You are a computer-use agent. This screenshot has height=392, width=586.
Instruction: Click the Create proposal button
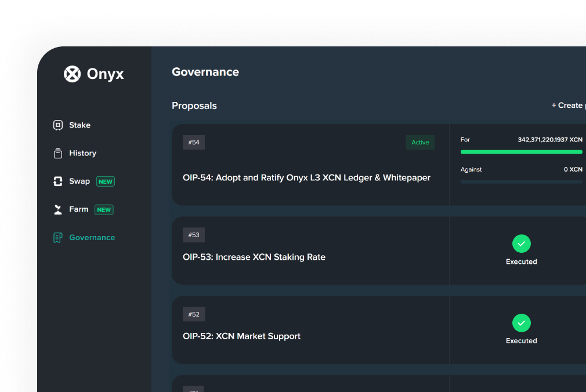(x=567, y=106)
